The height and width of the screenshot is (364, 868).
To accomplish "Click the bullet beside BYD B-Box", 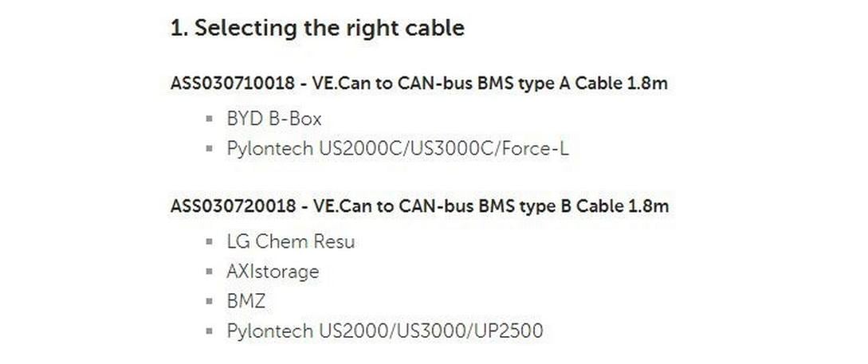I will click(x=209, y=119).
